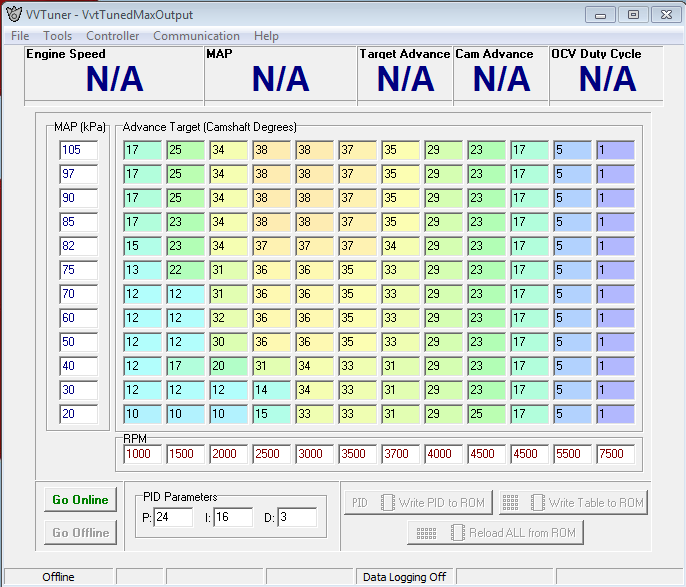This screenshot has width=686, height=587.
Task: Open the File menu
Action: click(20, 36)
